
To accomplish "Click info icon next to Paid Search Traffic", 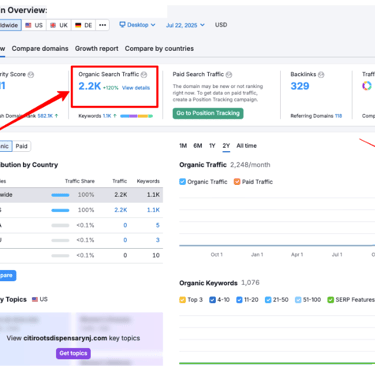I will [x=229, y=75].
